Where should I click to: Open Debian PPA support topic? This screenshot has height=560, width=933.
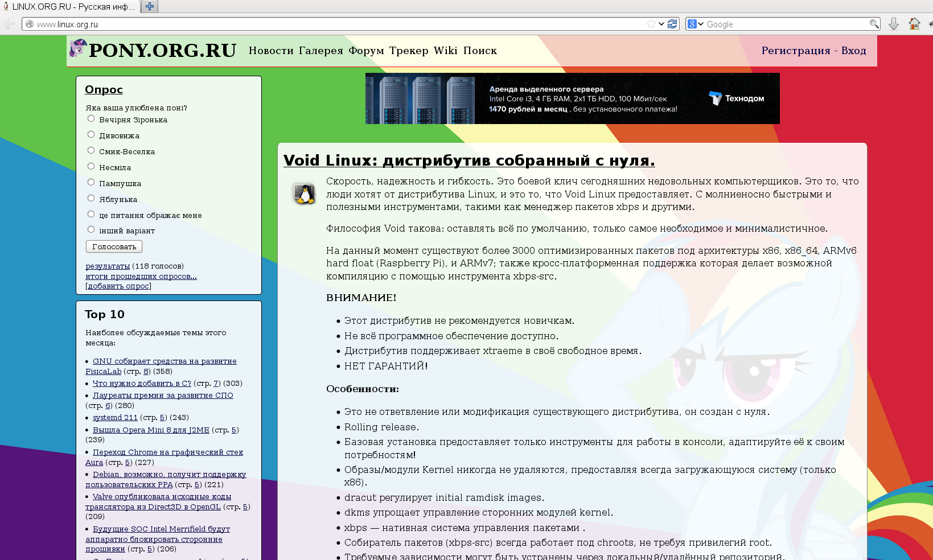[x=166, y=479]
